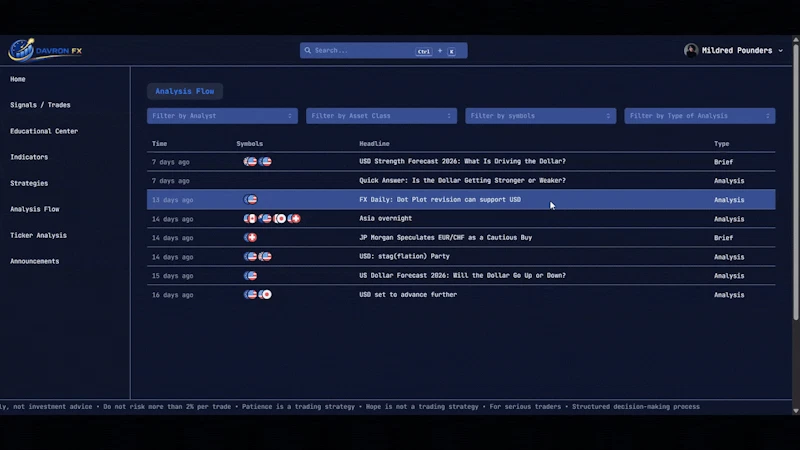Click Analysis type in the Asia overnight row
The height and width of the screenshot is (450, 800).
[729, 219]
